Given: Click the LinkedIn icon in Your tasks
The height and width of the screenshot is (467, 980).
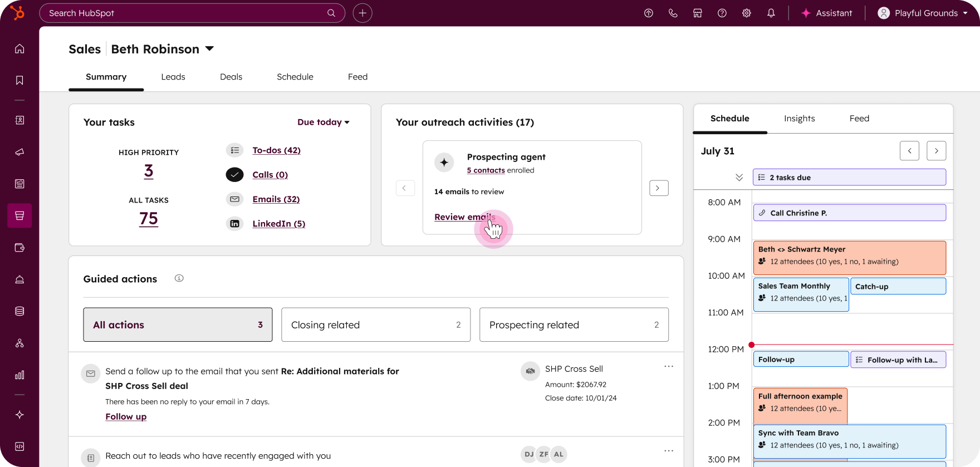Looking at the screenshot, I should [234, 224].
